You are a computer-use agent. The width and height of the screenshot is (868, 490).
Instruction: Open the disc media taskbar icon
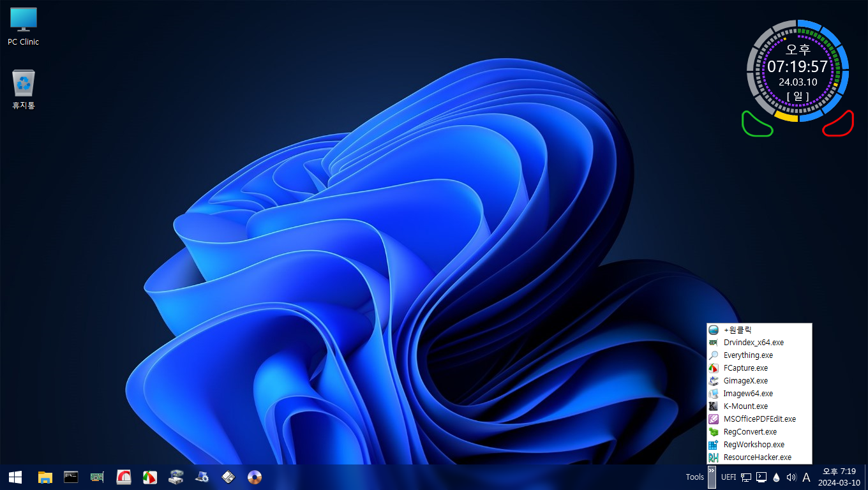pos(255,477)
